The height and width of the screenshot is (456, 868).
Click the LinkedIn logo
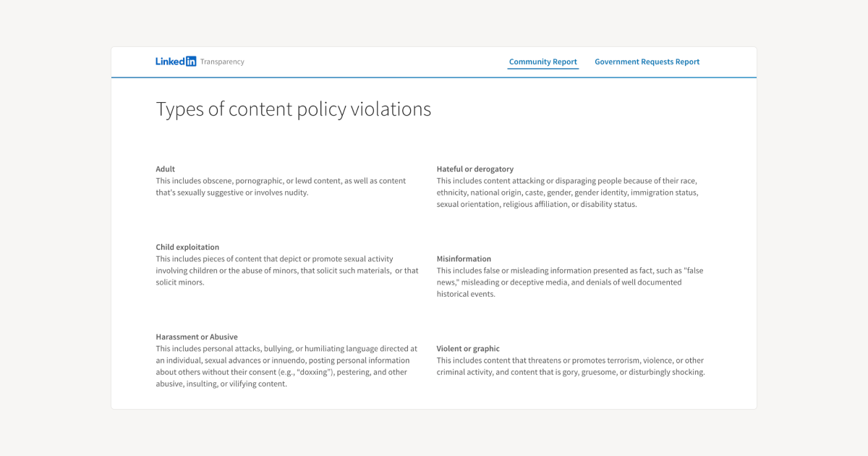[174, 61]
